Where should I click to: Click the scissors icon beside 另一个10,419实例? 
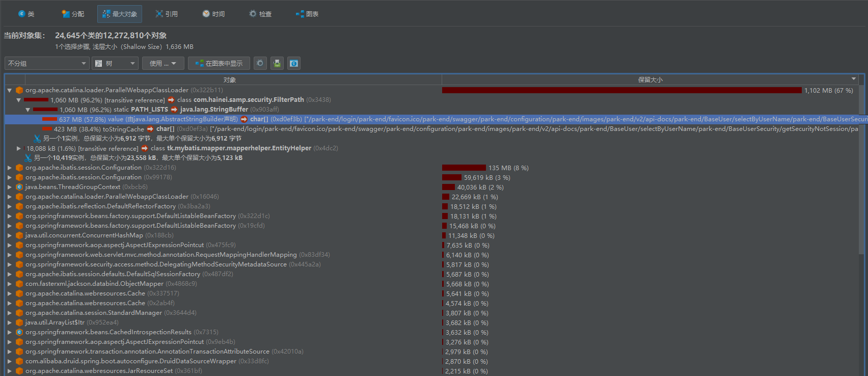(28, 158)
